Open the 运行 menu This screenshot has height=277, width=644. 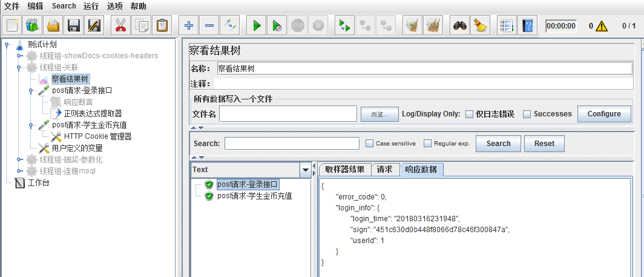(x=91, y=6)
